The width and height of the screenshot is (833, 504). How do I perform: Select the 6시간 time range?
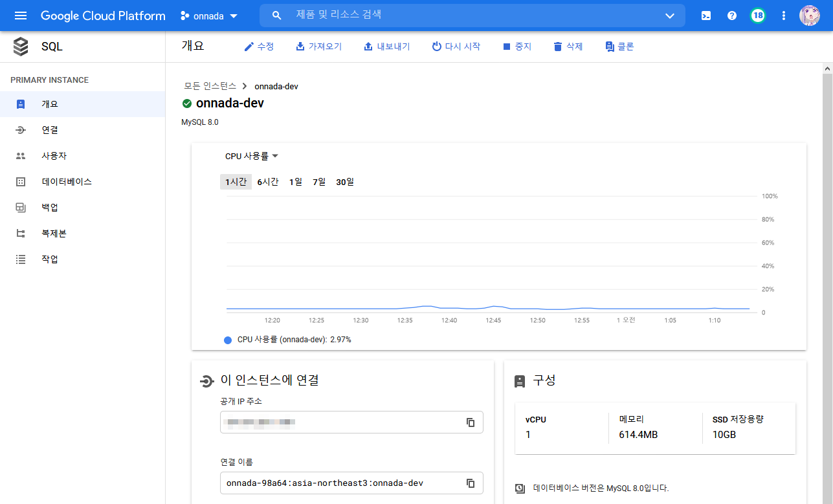pyautogui.click(x=268, y=182)
